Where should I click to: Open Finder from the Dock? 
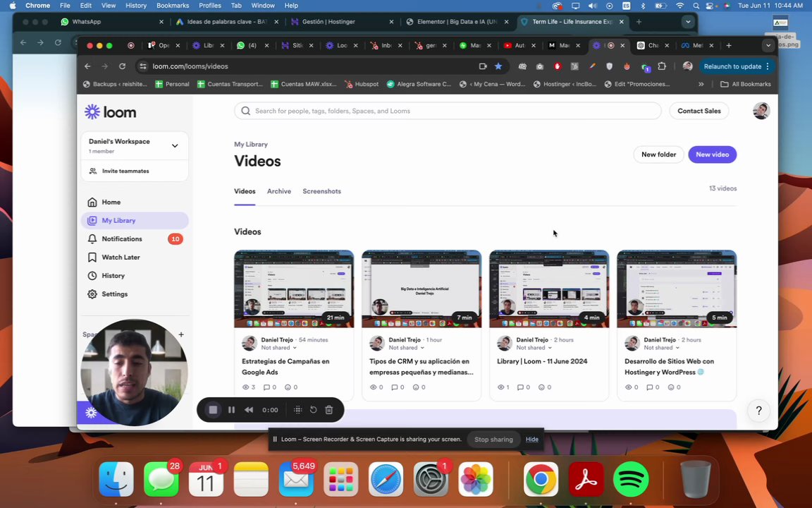[x=116, y=479]
